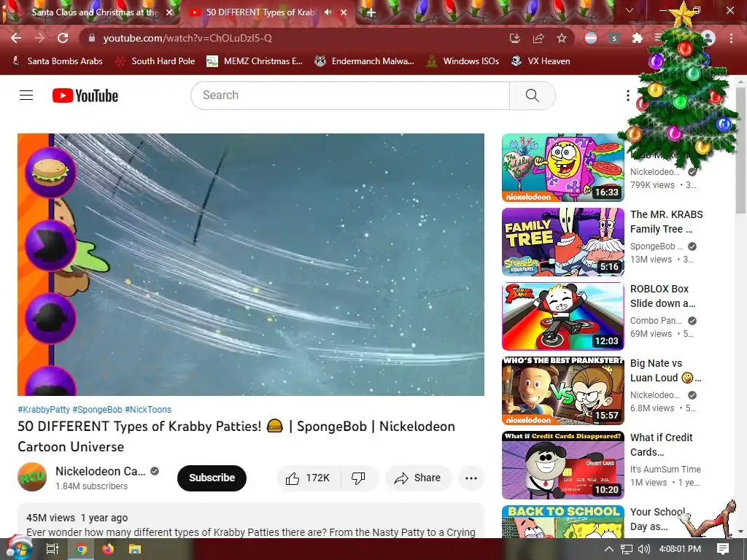The width and height of the screenshot is (747, 560).
Task: Open What if Credit Cards Disappeared thumbnail
Action: point(562,464)
